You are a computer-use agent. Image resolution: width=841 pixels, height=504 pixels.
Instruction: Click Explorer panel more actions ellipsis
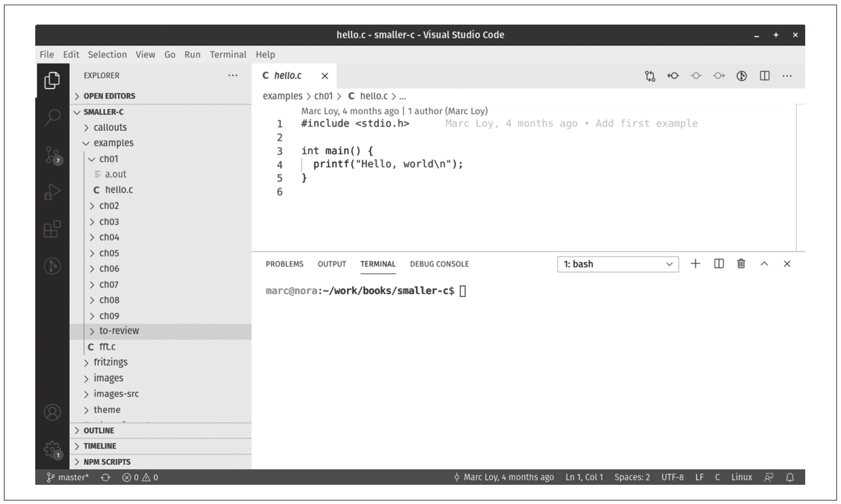pos(232,76)
